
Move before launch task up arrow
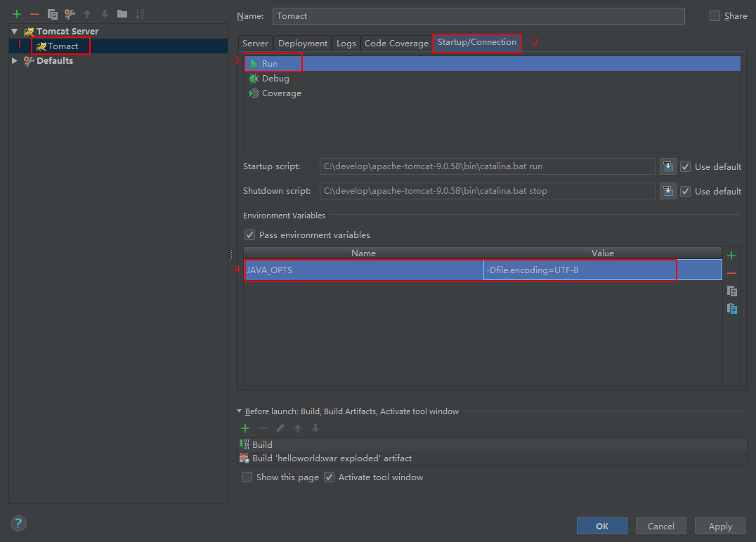298,428
